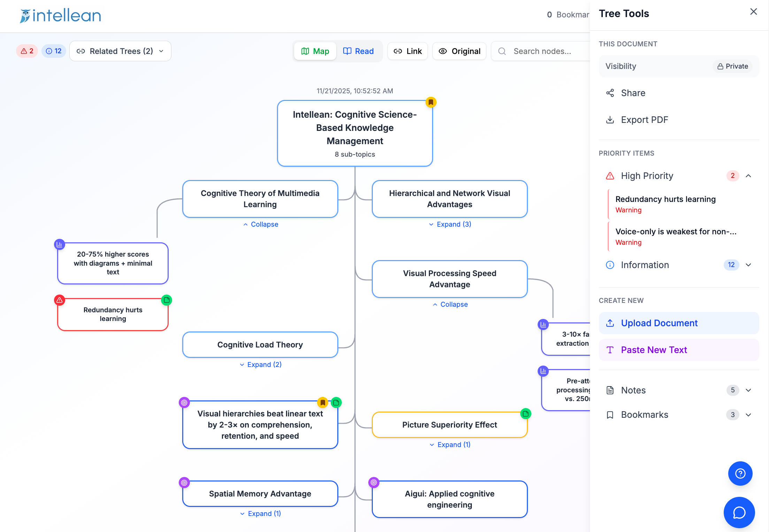769x532 pixels.
Task: Click the Share option
Action: click(x=679, y=93)
